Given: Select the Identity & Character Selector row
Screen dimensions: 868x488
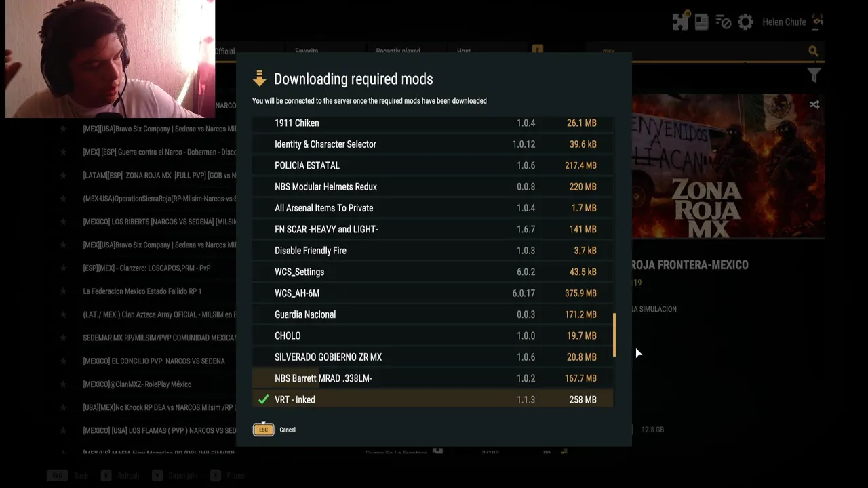Looking at the screenshot, I should point(433,144).
